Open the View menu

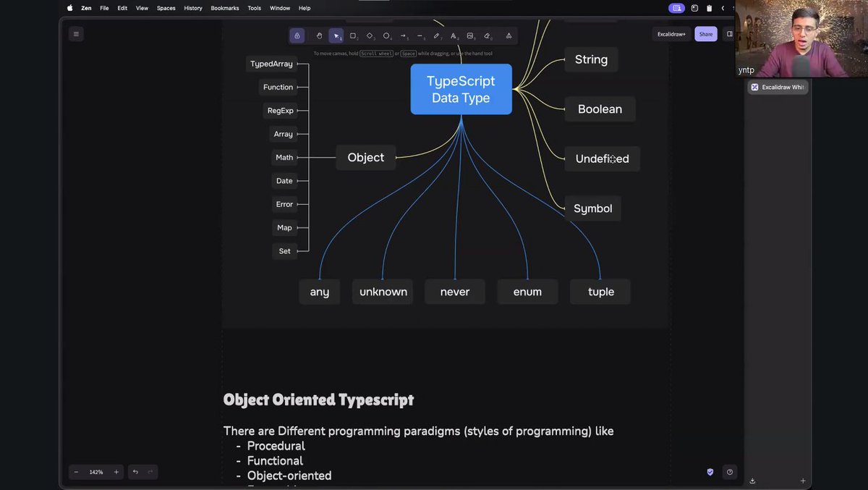point(142,8)
